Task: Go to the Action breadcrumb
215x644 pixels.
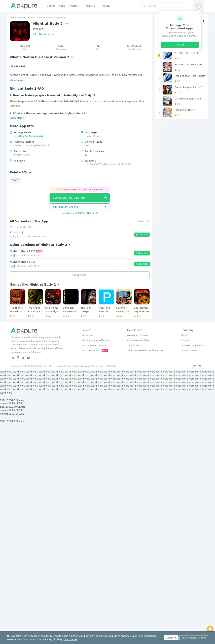Action: tap(31, 18)
